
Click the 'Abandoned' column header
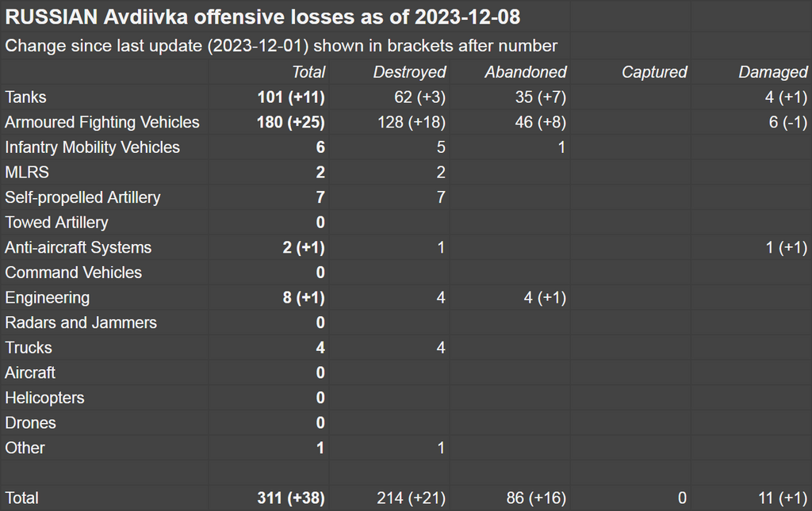pyautogui.click(x=526, y=72)
